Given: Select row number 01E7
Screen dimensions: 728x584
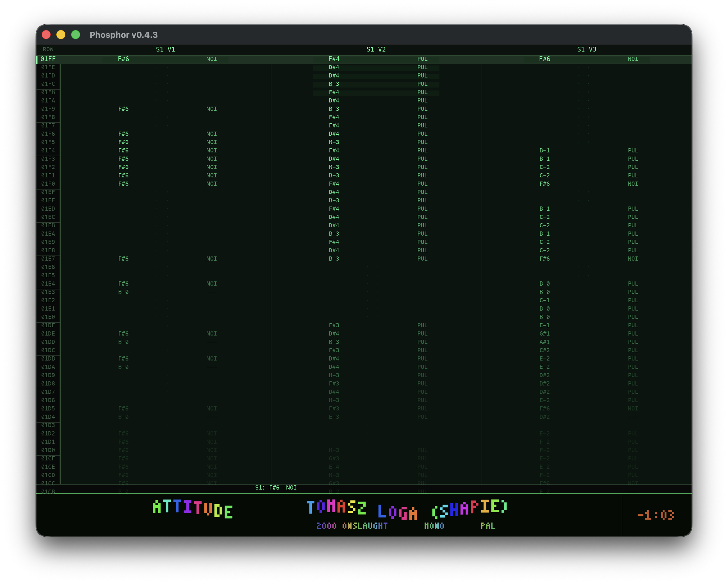Looking at the screenshot, I should click(48, 259).
